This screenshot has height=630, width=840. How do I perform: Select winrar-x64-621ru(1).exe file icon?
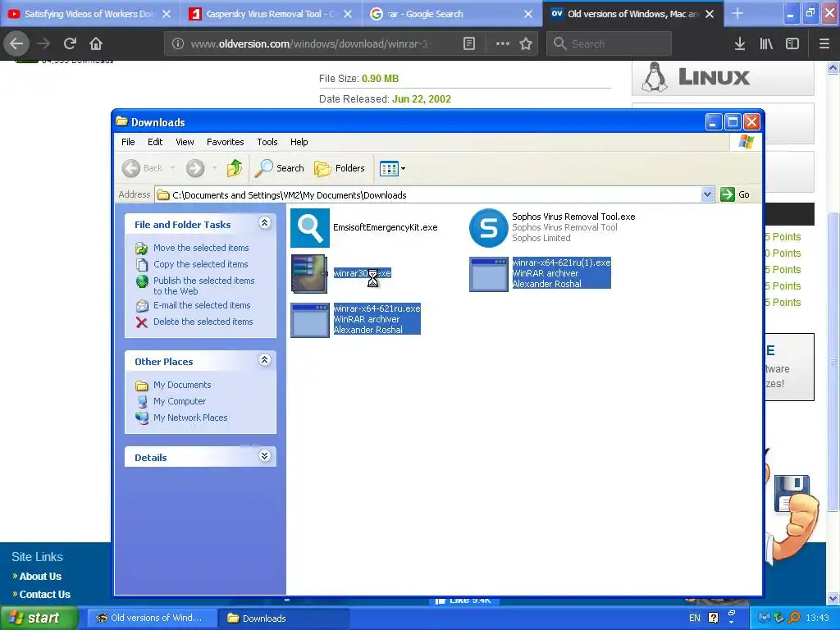point(488,274)
